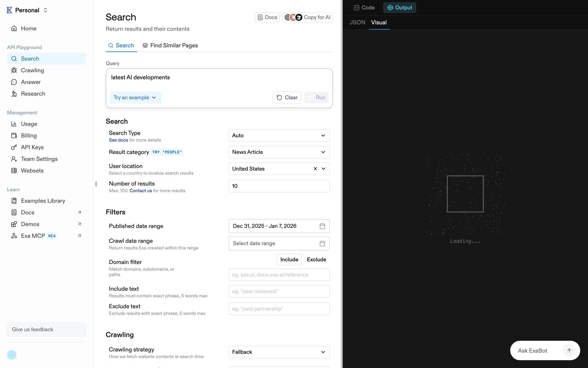
Task: Open the Contact us link
Action: (x=141, y=191)
